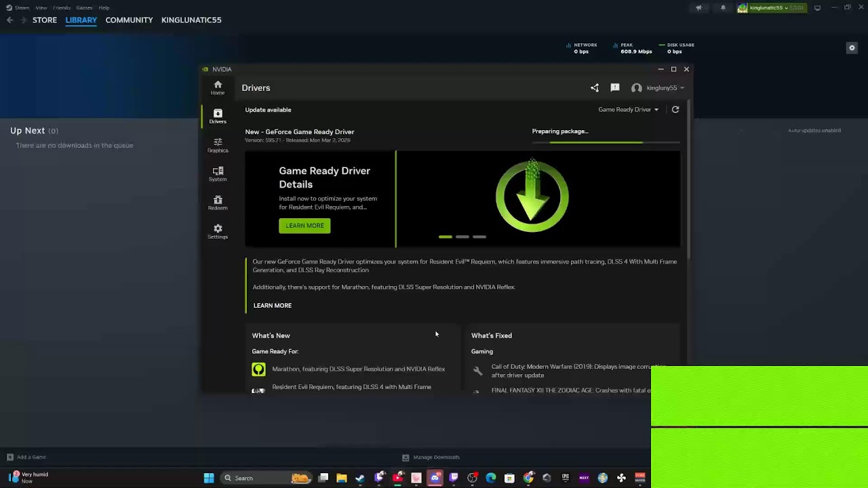Click the "Update available" text
The width and height of the screenshot is (868, 488).
(268, 110)
